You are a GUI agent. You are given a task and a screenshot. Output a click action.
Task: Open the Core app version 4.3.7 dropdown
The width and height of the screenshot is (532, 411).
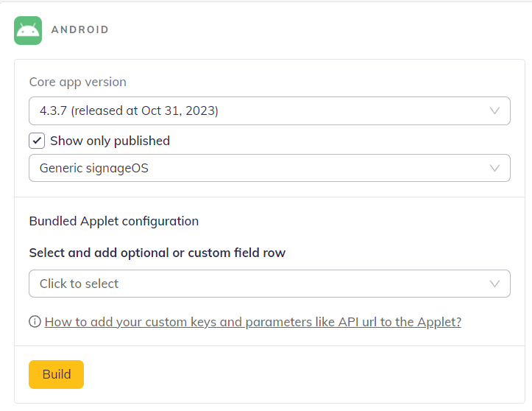(269, 111)
